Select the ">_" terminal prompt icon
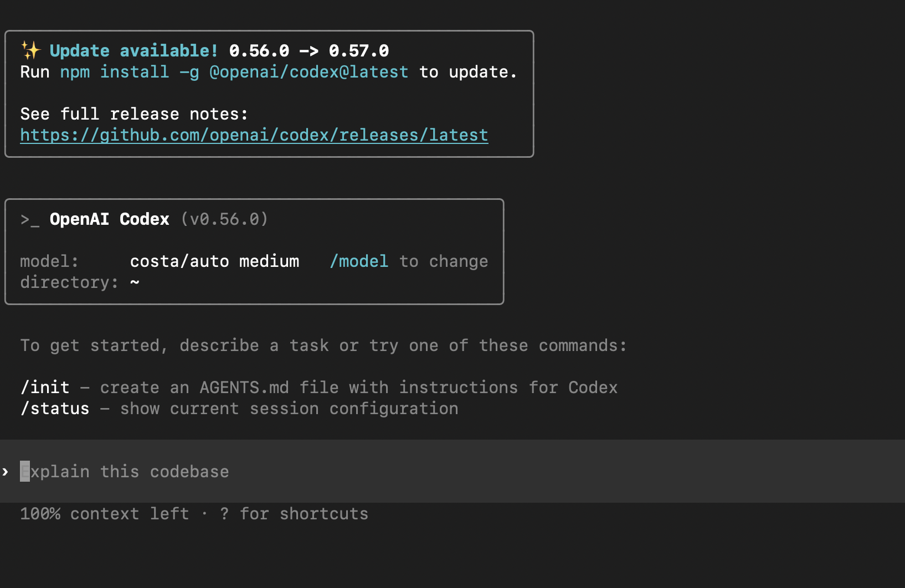The height and width of the screenshot is (588, 905). pyautogui.click(x=29, y=219)
